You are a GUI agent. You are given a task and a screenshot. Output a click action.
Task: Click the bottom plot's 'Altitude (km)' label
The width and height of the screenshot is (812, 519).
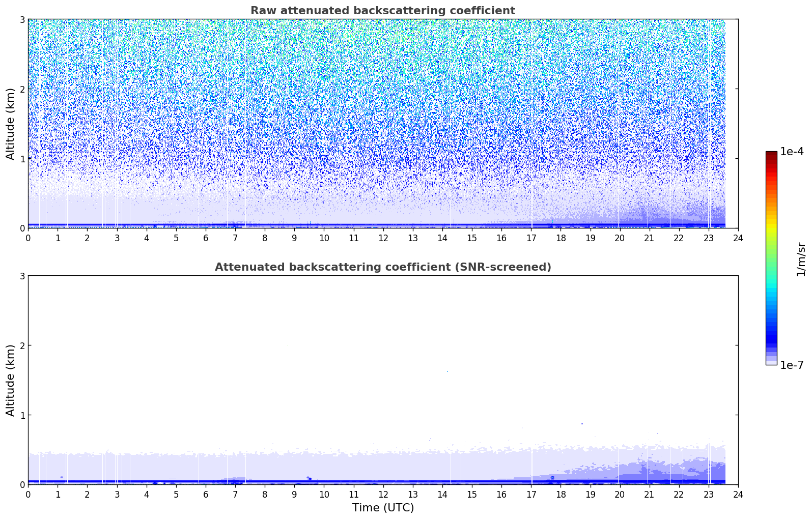tap(11, 380)
